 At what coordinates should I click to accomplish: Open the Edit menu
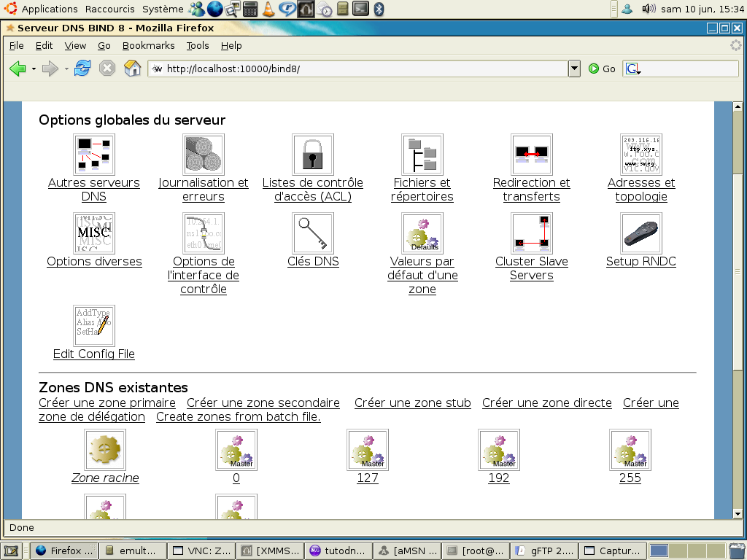[44, 46]
